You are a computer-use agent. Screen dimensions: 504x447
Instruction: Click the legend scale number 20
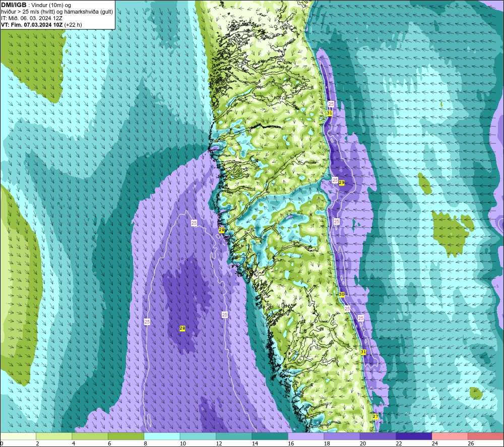point(362,443)
